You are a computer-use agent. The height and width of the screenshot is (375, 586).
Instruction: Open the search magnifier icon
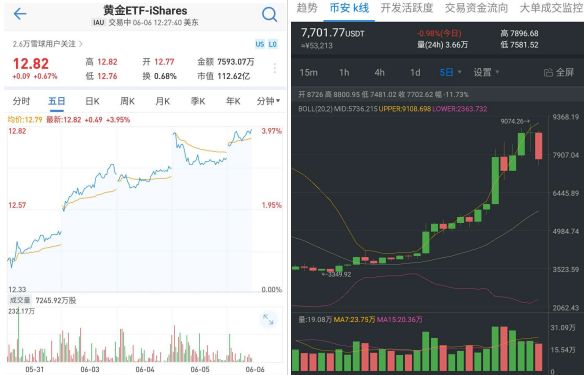(269, 15)
